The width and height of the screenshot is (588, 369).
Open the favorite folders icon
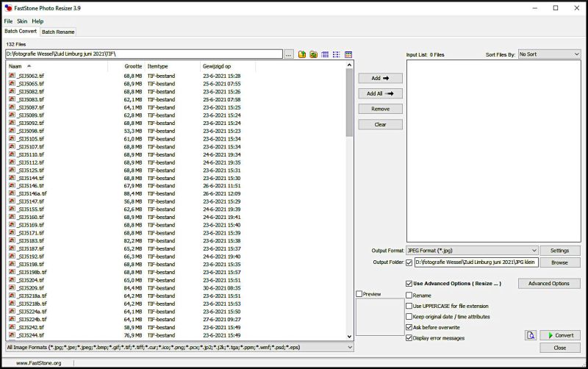313,54
